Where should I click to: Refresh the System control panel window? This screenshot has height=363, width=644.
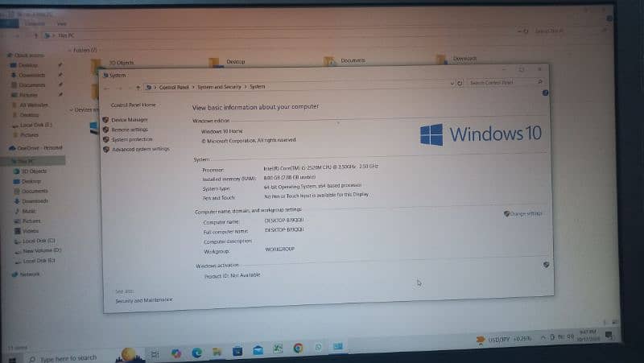460,83
